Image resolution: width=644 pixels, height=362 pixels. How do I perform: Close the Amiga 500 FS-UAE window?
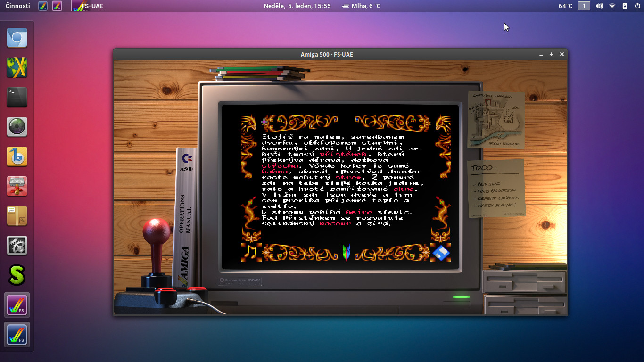tap(562, 55)
